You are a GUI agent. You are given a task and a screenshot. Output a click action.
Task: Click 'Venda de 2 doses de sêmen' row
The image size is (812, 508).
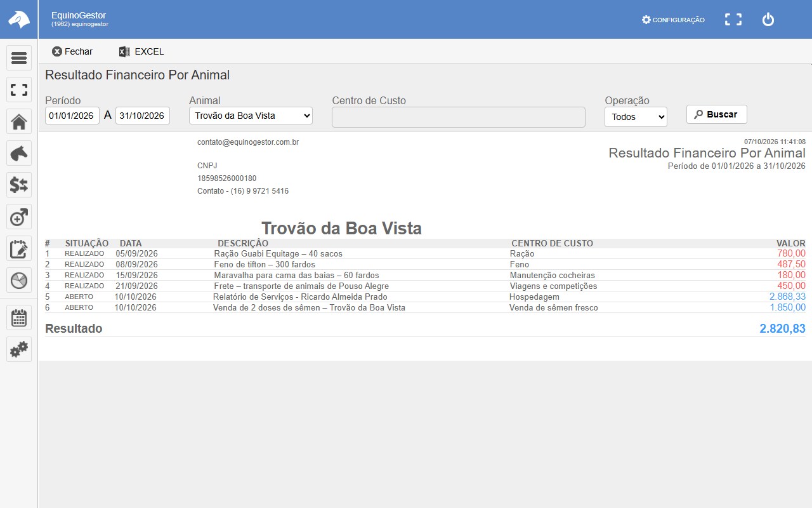pos(425,307)
